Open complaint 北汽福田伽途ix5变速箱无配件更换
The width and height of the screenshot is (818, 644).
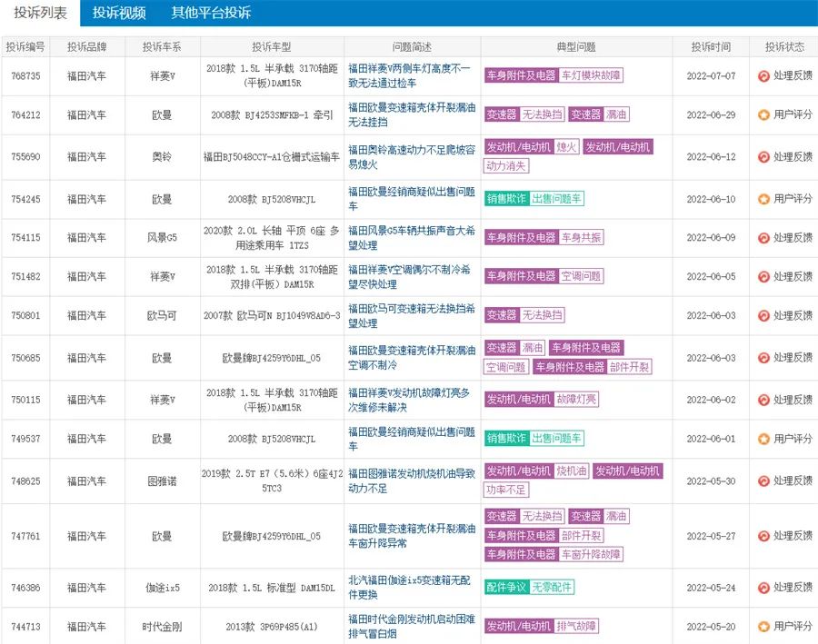410,588
